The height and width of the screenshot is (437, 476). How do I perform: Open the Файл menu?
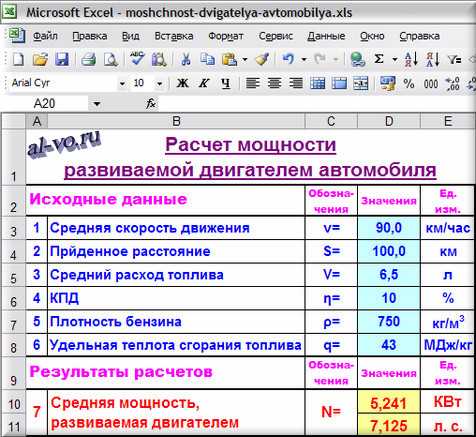click(x=45, y=36)
